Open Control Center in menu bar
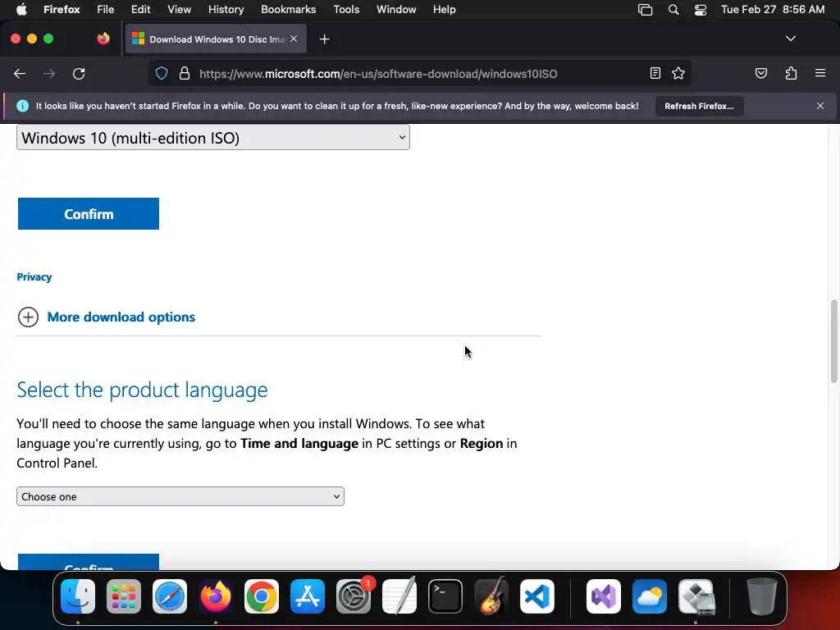Image resolution: width=840 pixels, height=630 pixels. (701, 10)
